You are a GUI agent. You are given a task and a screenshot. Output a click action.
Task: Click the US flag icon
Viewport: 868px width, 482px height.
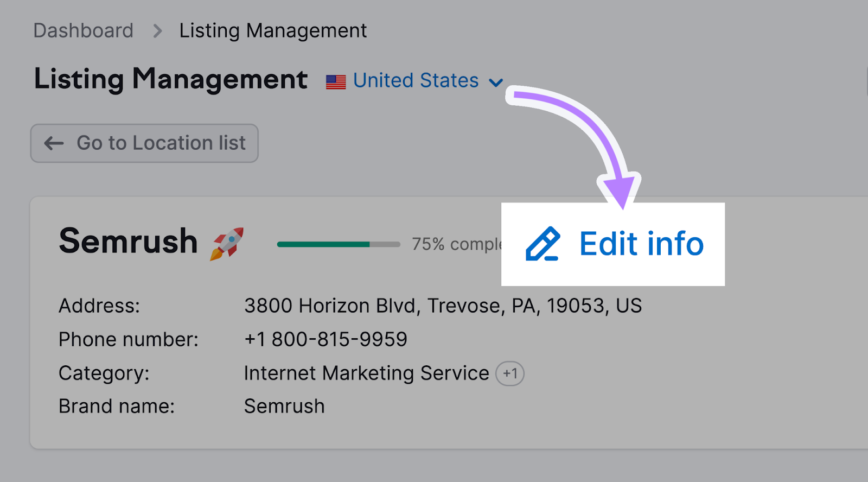click(336, 82)
